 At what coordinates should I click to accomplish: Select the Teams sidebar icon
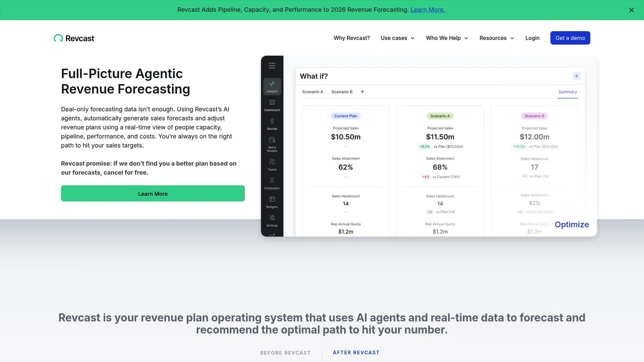coord(272,165)
